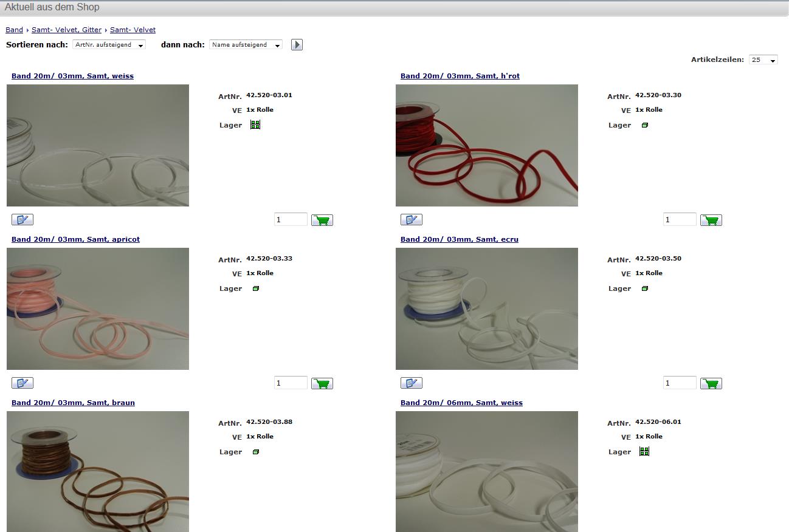Open 'Band 20m/ 03mm, Samt, h'rot' link
Image resolution: width=789 pixels, height=532 pixels.
[x=460, y=76]
